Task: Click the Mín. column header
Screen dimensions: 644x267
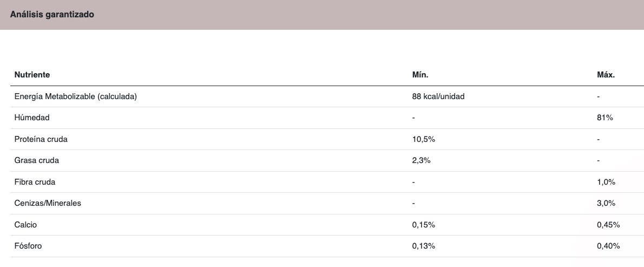Action: click(420, 75)
